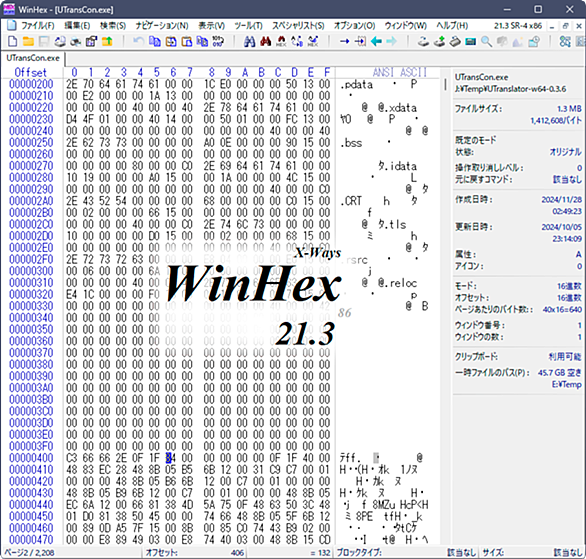
Task: Click the サイズ: 該当なし status bar field
Action: point(532,552)
